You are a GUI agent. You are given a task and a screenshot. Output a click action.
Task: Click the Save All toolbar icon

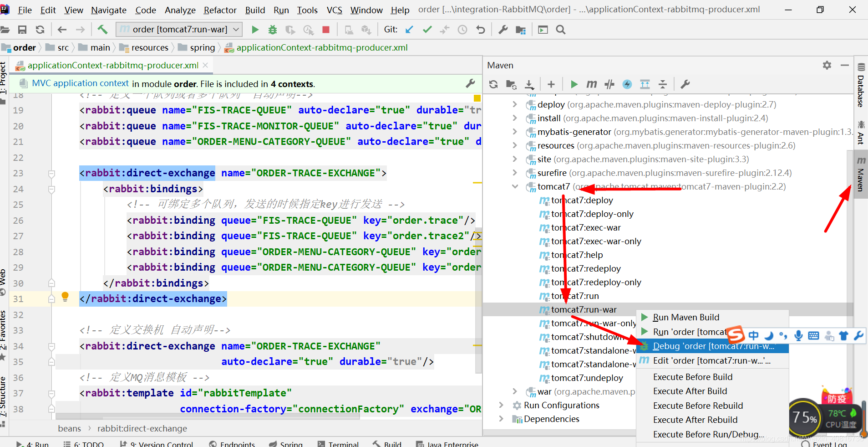tap(22, 30)
